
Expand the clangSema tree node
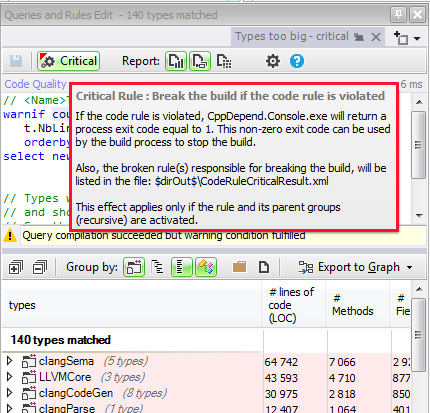[10, 361]
